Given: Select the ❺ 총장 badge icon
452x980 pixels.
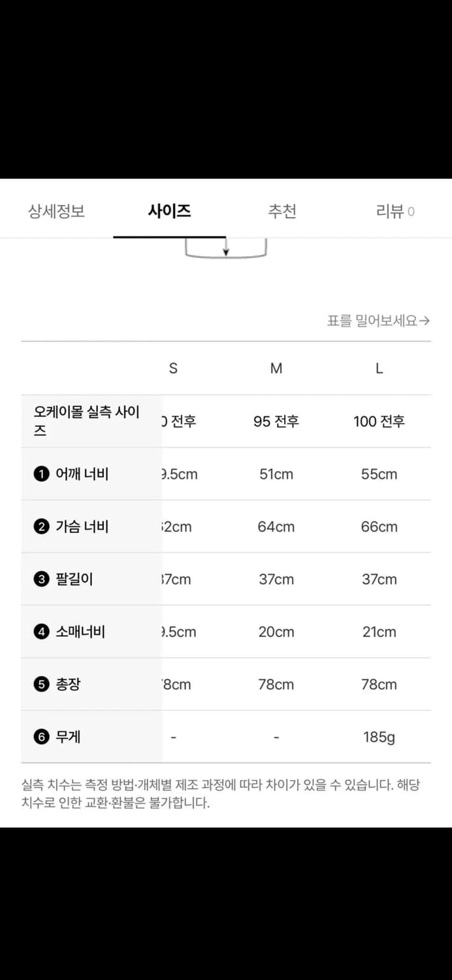Looking at the screenshot, I should tap(42, 684).
